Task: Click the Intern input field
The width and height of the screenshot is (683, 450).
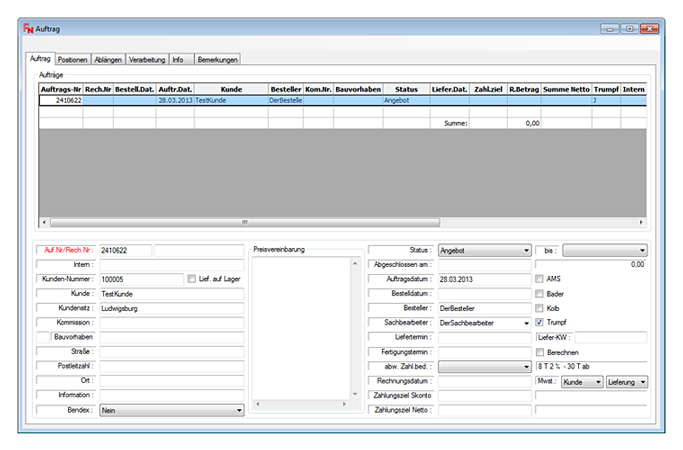Action: tap(172, 265)
